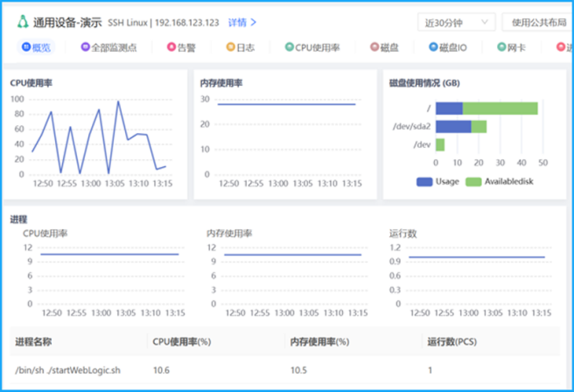This screenshot has height=392, width=574.
Task: Select the /bin/sh ./startWebLogic.sh process row
Action: pyautogui.click(x=285, y=370)
